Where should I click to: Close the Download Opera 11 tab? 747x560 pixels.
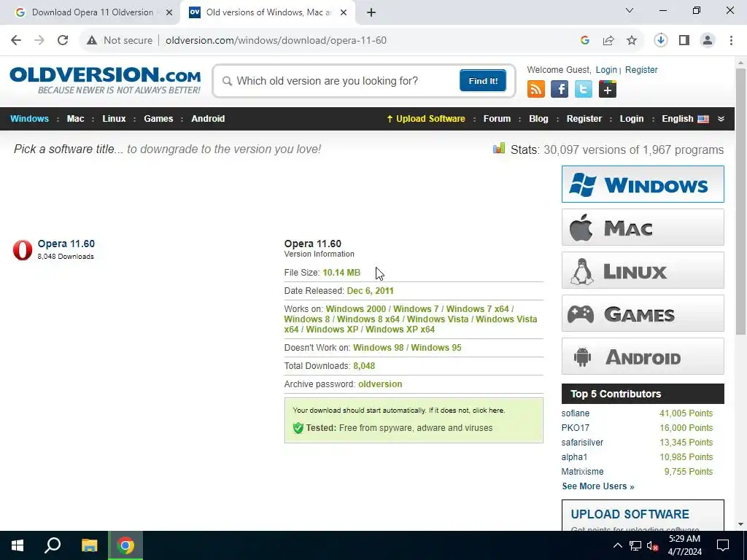169,12
